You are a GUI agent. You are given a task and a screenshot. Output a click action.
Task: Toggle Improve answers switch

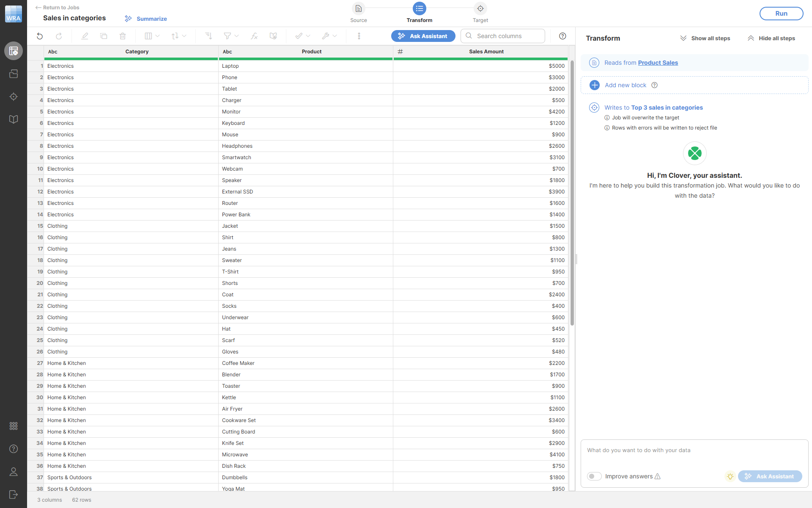click(594, 476)
